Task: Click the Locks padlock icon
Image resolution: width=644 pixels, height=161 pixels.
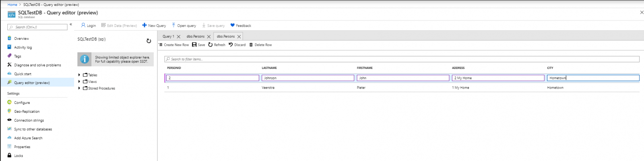Action: pos(9,155)
